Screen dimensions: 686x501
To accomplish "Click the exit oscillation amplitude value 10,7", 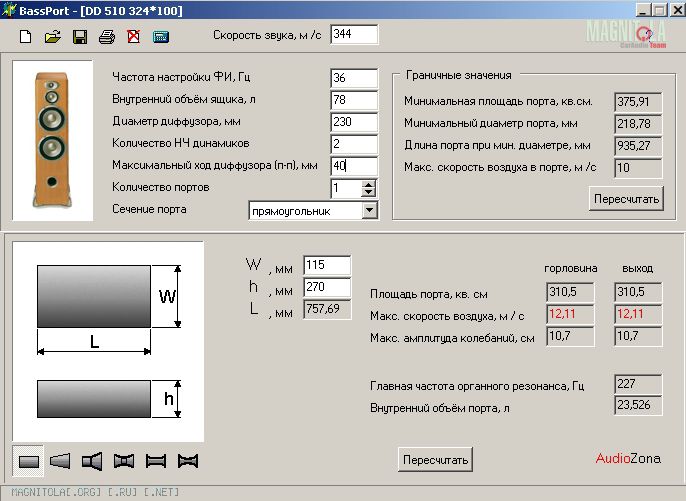I will click(x=638, y=336).
